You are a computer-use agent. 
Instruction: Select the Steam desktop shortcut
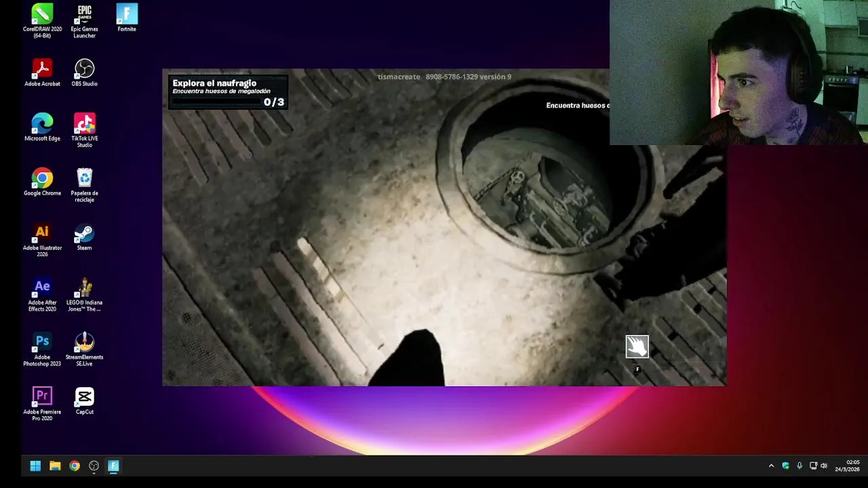pos(84,237)
